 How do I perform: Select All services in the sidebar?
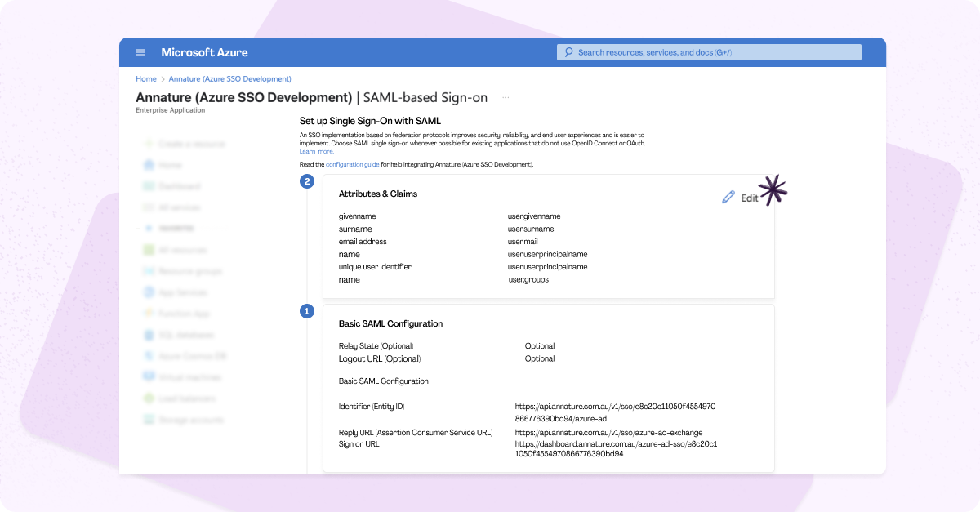click(179, 207)
